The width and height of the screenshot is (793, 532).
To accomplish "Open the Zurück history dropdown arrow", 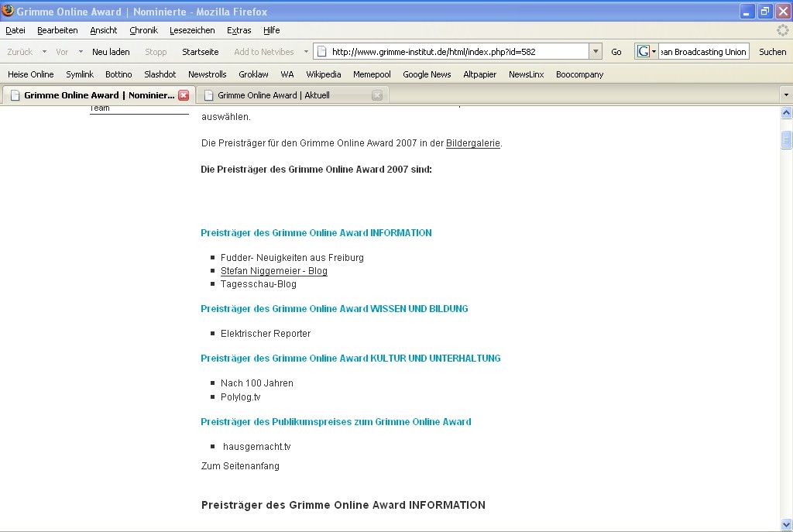I will 44,52.
